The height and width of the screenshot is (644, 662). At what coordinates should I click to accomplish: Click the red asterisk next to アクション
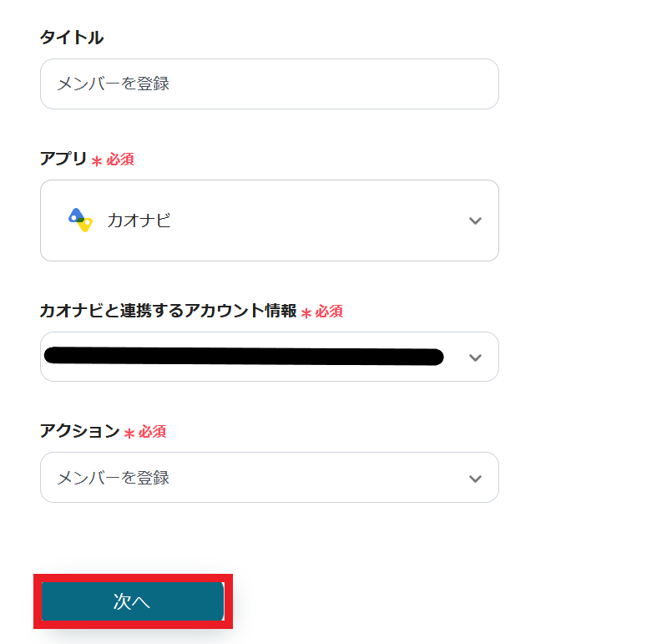tap(129, 434)
